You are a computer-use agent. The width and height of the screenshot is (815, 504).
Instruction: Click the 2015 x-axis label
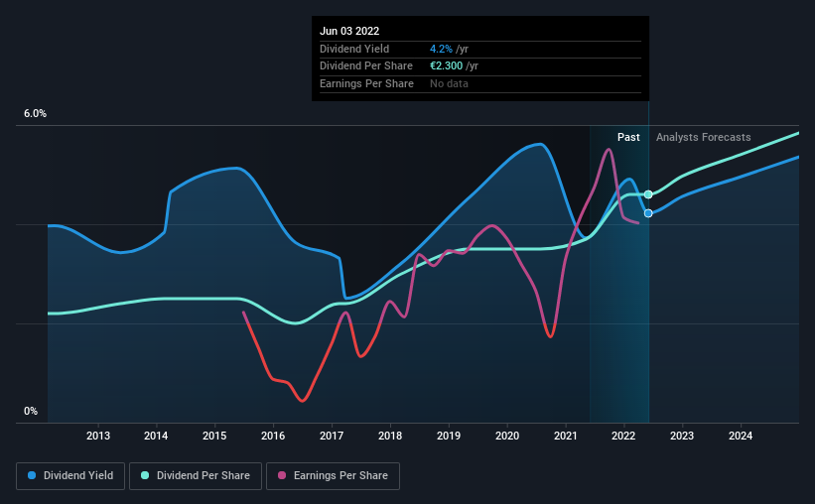pyautogui.click(x=214, y=436)
